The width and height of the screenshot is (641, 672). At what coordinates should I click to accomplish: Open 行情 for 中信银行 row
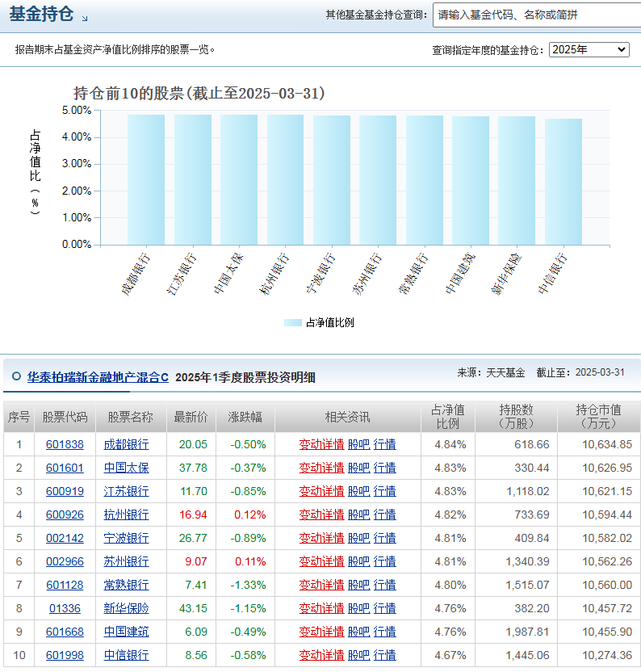point(385,655)
